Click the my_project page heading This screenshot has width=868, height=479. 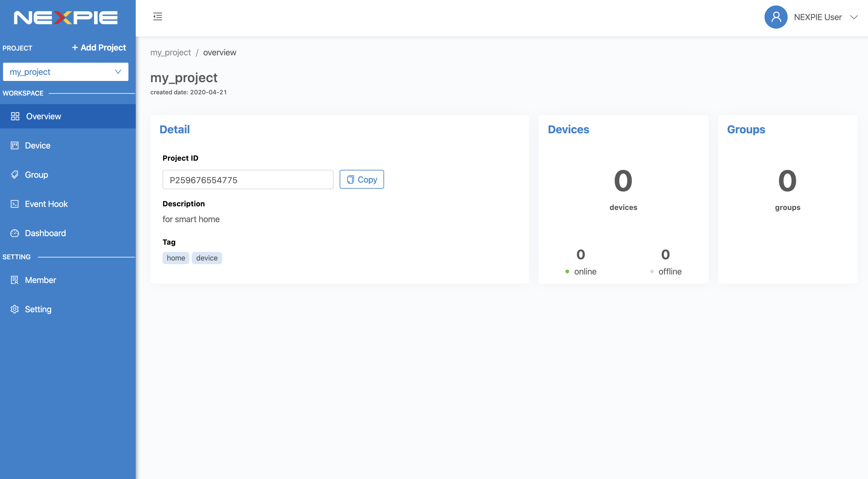coord(184,78)
